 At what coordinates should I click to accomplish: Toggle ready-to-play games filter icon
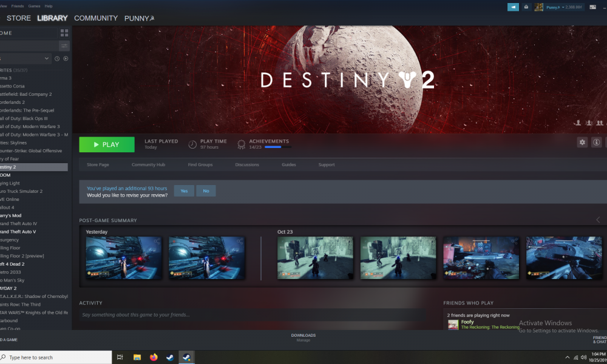[x=66, y=58]
